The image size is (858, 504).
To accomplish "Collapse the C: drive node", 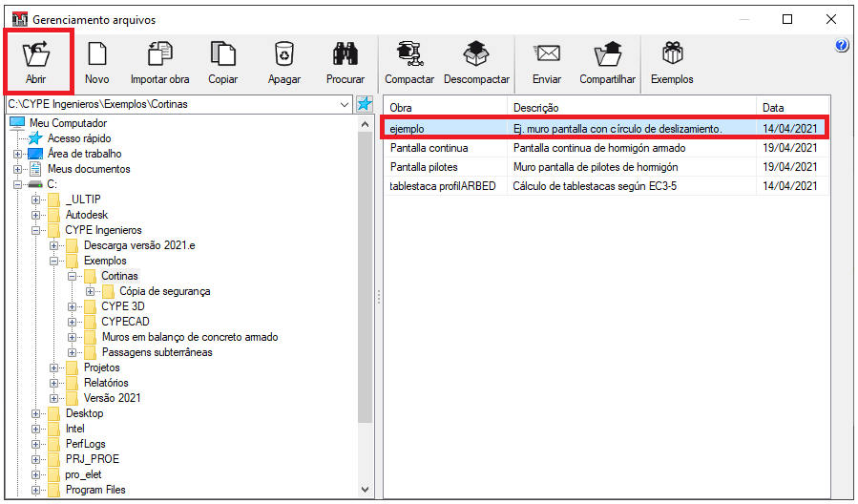I will coord(17,184).
